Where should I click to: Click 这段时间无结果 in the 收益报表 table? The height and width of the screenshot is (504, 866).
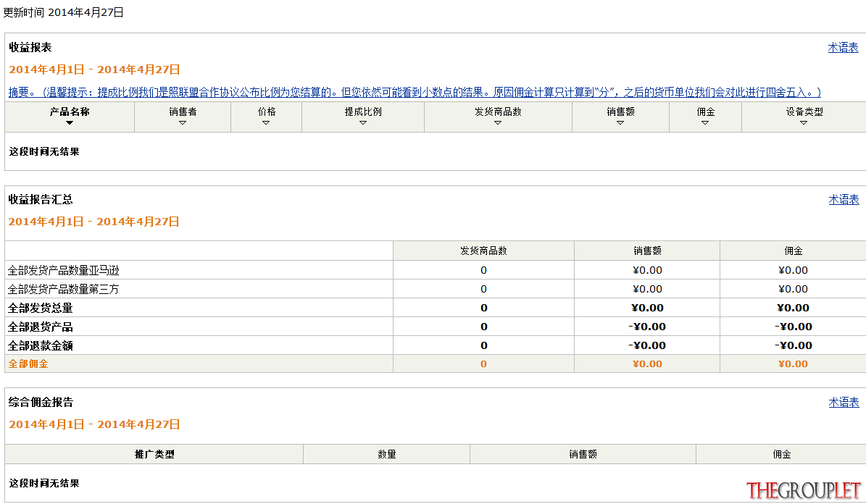(x=44, y=152)
